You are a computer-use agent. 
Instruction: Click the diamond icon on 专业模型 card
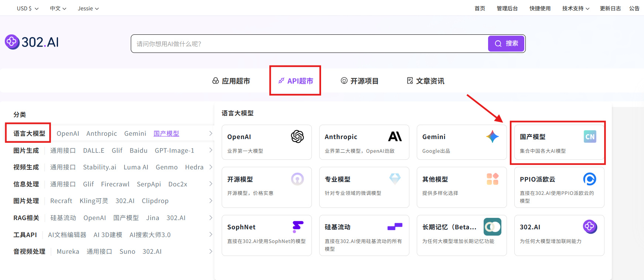coord(395,179)
